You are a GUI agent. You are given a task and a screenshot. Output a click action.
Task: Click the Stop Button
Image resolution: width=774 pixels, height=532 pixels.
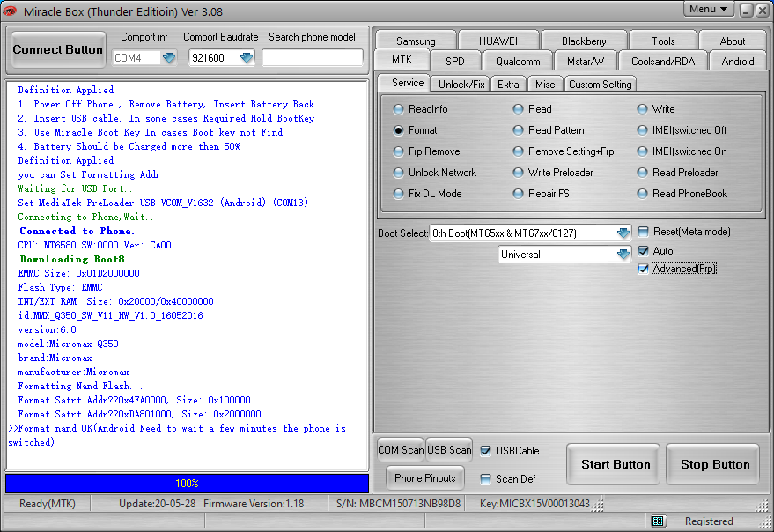pyautogui.click(x=714, y=464)
